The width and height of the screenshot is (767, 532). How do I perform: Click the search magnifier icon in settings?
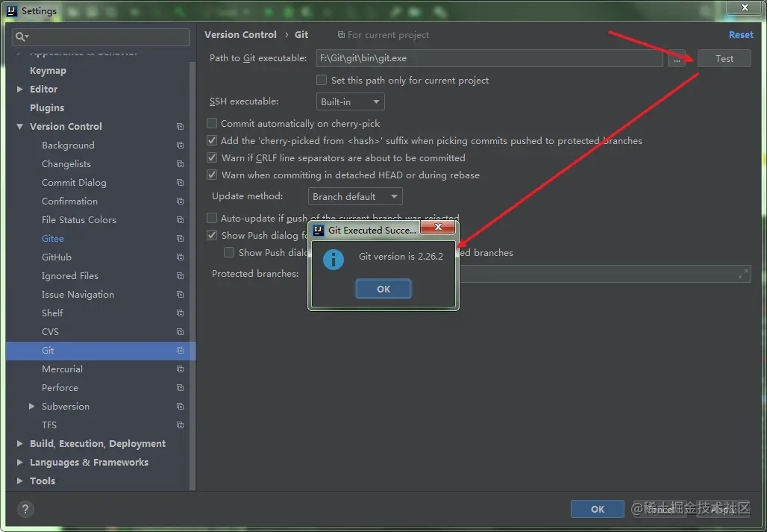(x=22, y=37)
